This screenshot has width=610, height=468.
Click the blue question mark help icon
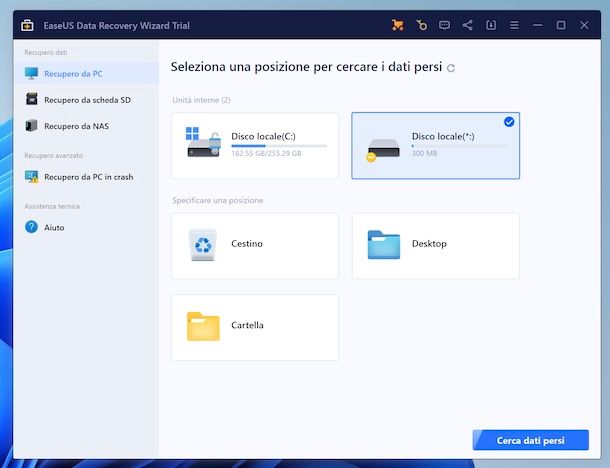click(x=32, y=227)
